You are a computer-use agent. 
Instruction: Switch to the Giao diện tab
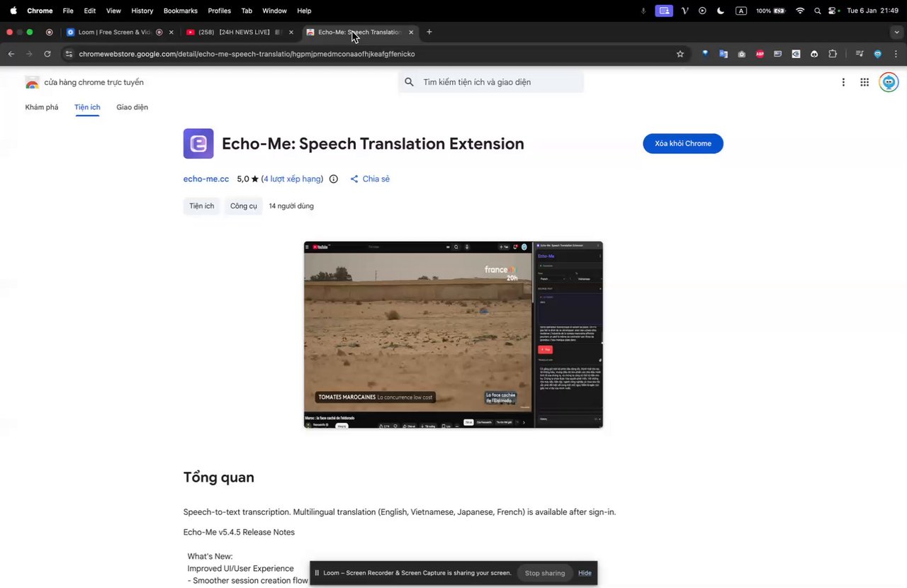(x=133, y=108)
